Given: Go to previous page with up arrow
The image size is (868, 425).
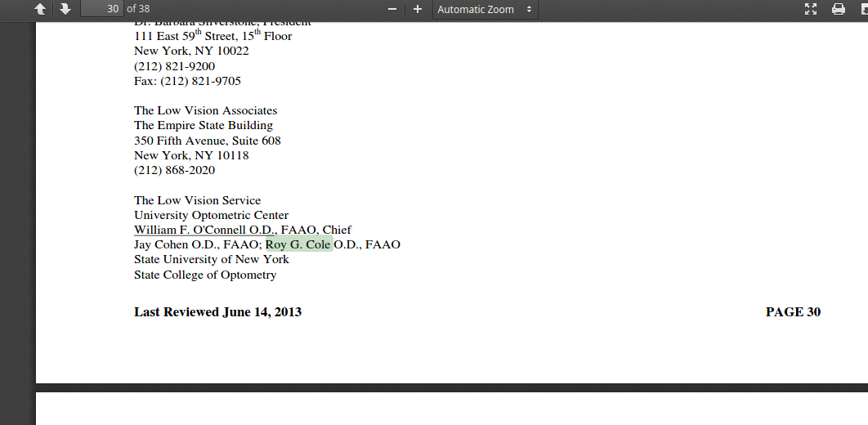Looking at the screenshot, I should click(40, 9).
